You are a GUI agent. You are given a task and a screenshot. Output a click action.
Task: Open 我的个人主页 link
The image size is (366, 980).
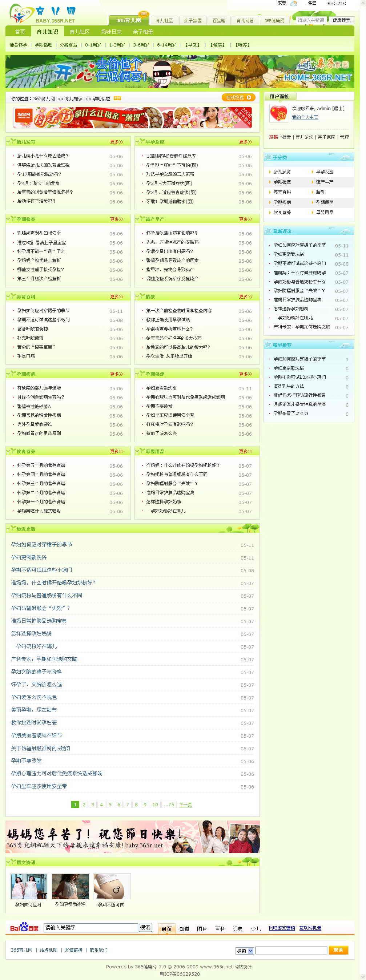pyautogui.click(x=305, y=117)
